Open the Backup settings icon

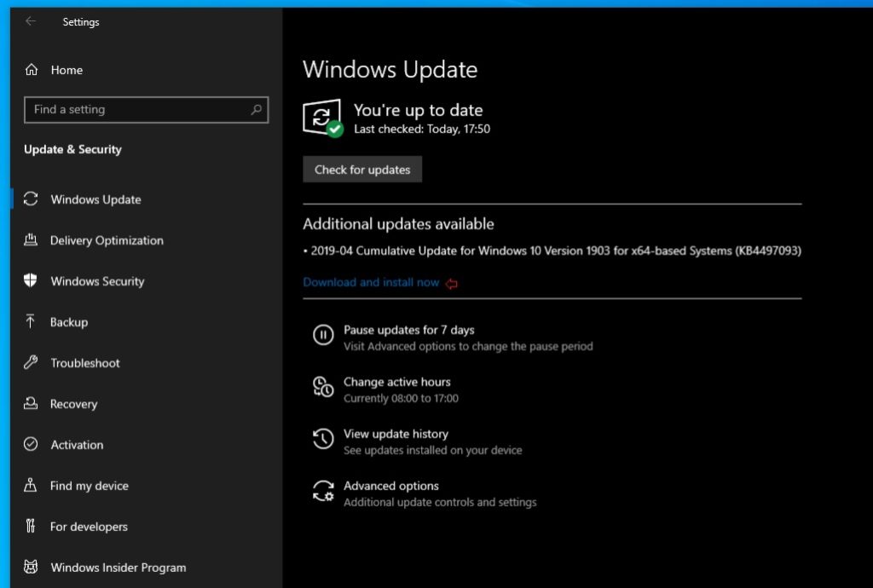pyautogui.click(x=30, y=322)
